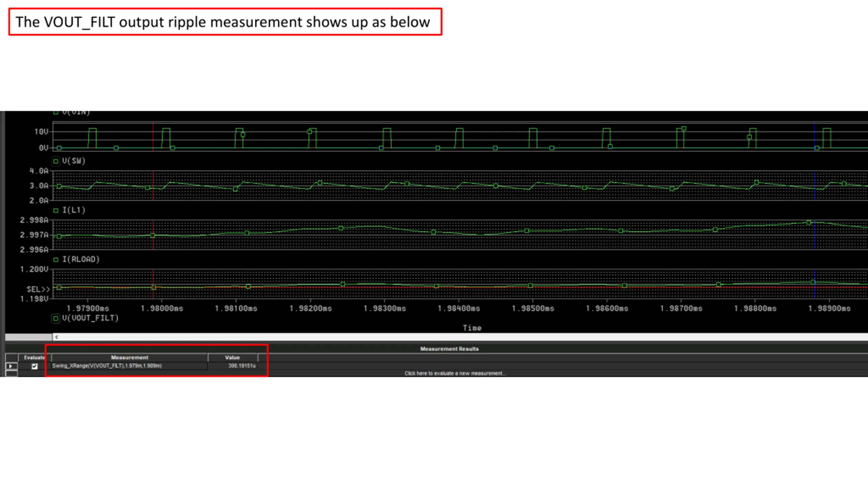Click the 2.997A y-axis label

34,235
